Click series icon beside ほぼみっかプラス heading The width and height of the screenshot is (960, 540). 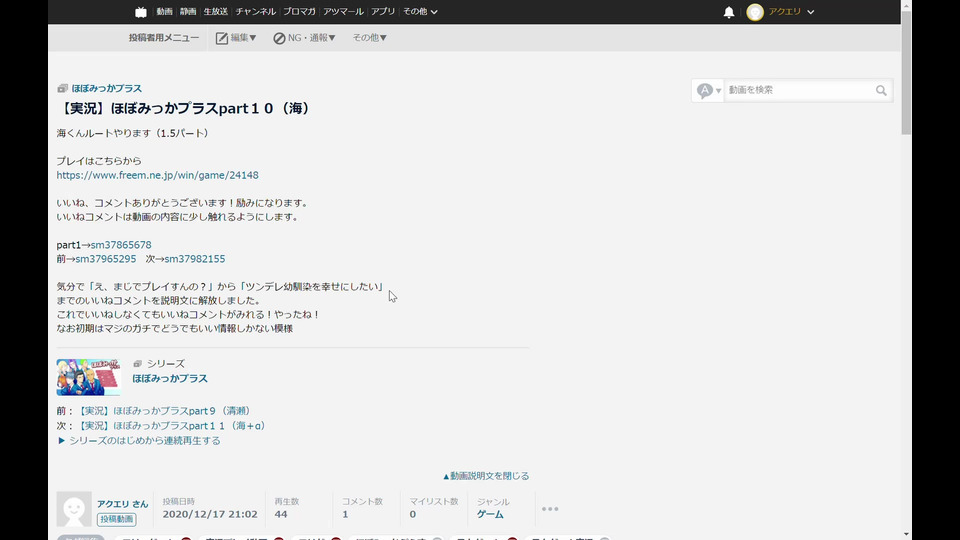point(62,89)
